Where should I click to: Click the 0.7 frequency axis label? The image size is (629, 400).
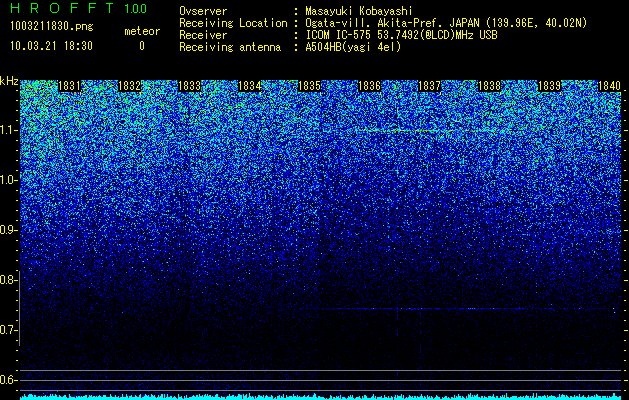point(9,330)
